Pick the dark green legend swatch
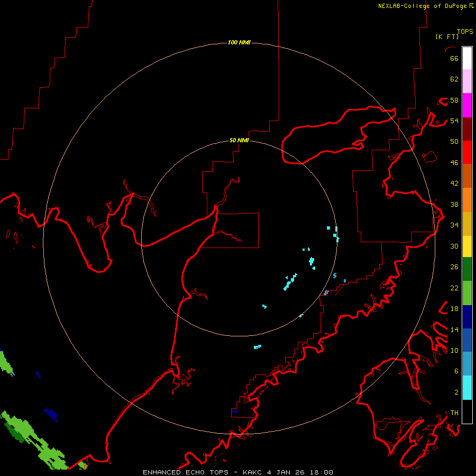 point(467,269)
